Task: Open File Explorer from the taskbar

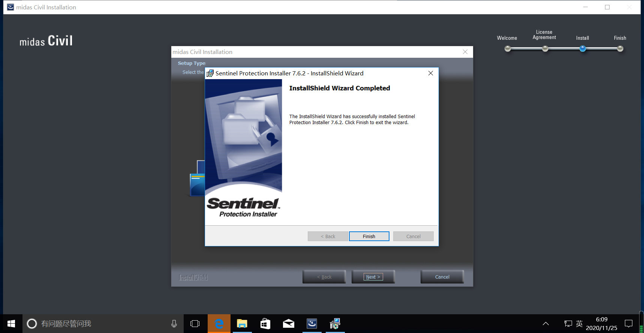Action: pos(242,324)
